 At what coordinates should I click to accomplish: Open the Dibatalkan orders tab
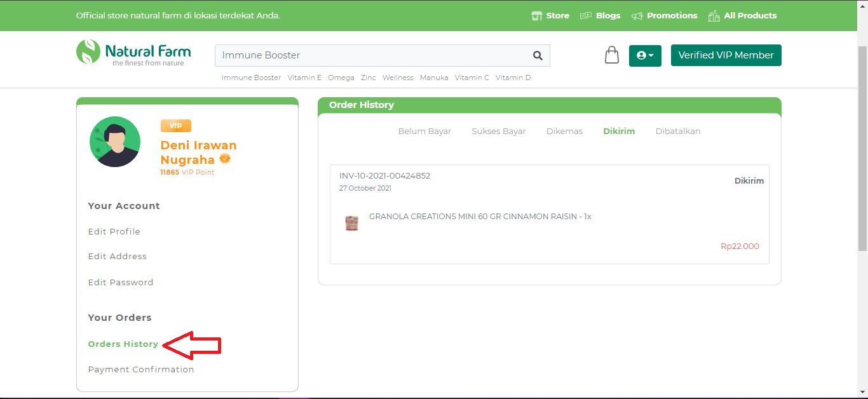click(x=677, y=132)
